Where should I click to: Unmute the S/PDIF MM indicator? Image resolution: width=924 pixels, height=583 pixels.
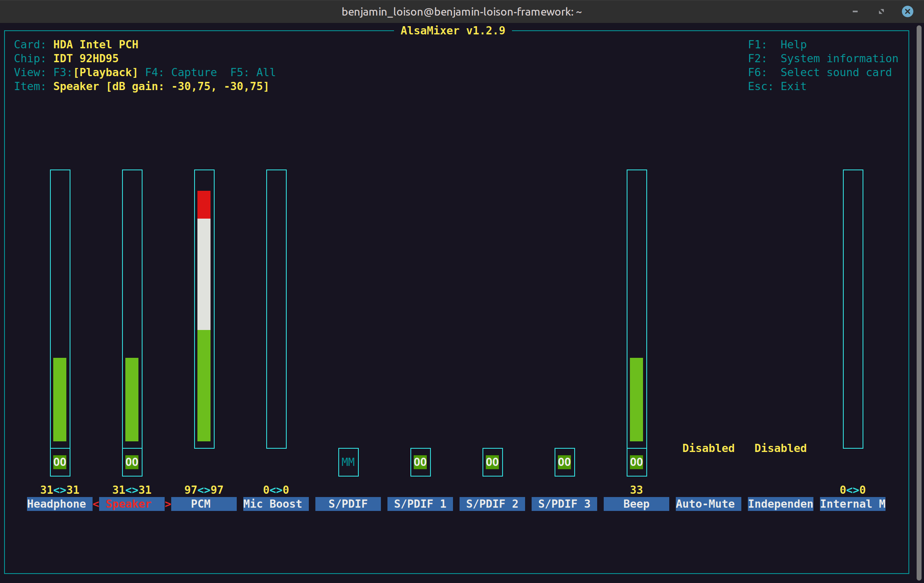click(348, 462)
